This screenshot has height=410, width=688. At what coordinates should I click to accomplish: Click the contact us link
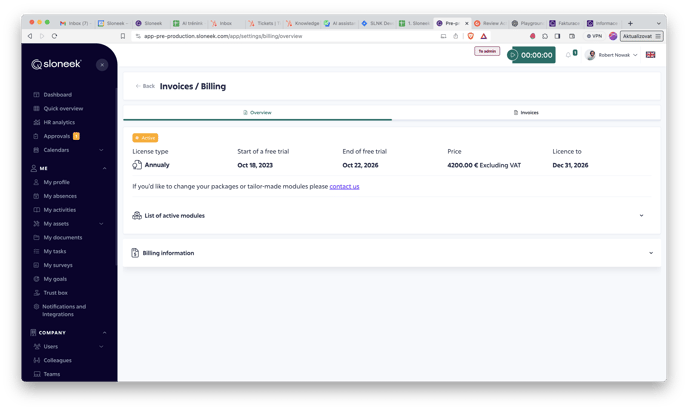click(x=344, y=187)
